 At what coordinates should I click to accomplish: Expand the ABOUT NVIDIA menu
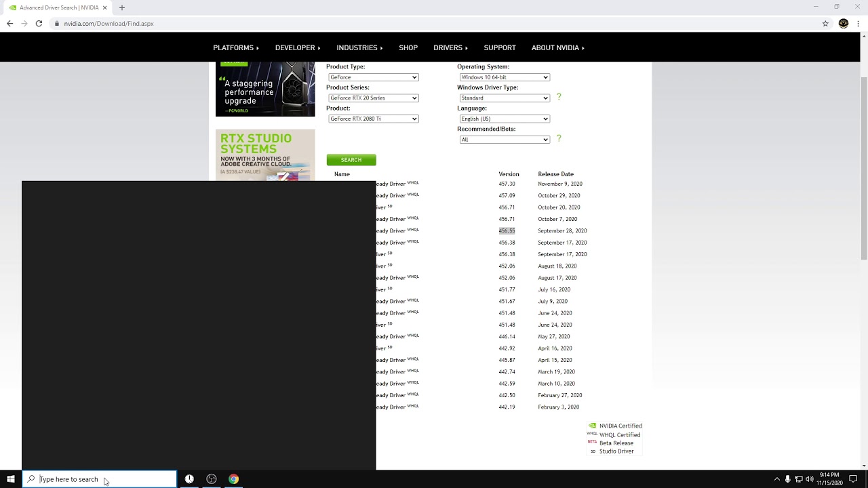pyautogui.click(x=558, y=47)
